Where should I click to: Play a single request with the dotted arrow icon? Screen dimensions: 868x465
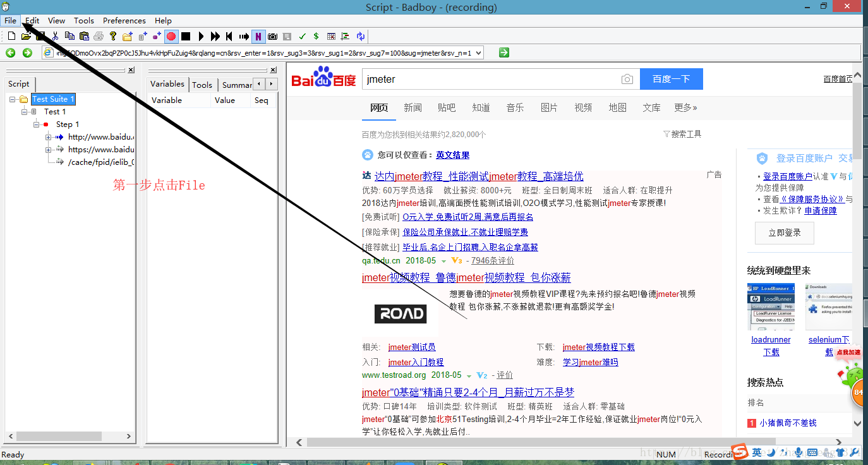click(x=244, y=36)
